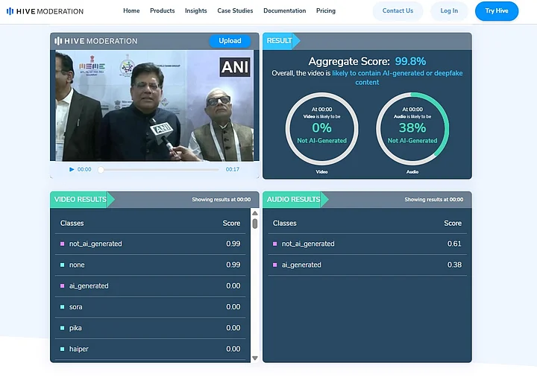This screenshot has height=392, width=537.
Task: Click the video progress slider track
Action: point(160,169)
